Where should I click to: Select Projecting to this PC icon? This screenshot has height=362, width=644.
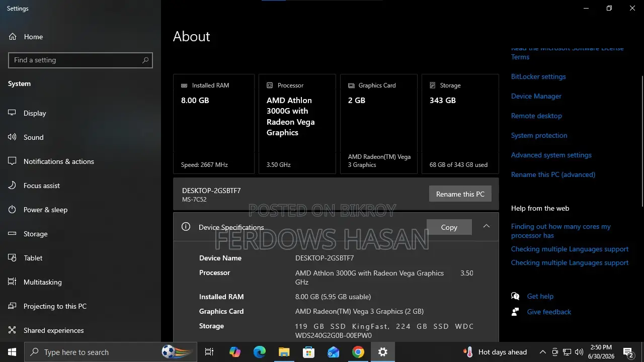click(12, 306)
